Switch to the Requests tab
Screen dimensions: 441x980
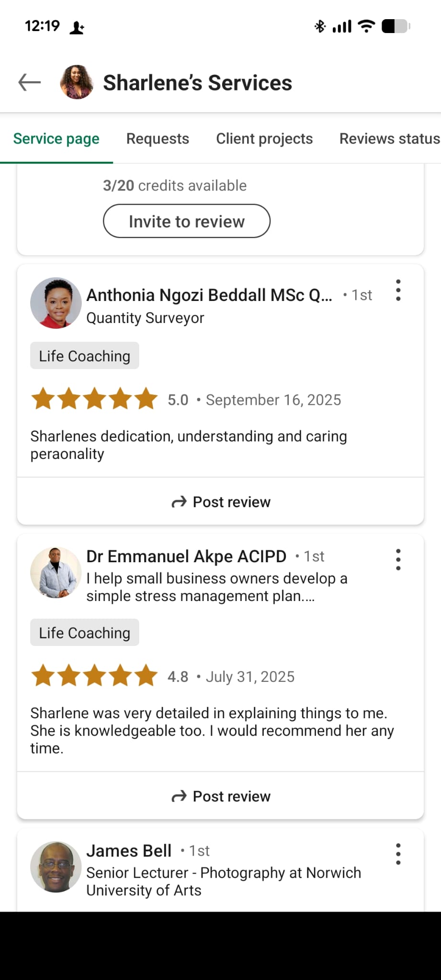[x=158, y=139]
